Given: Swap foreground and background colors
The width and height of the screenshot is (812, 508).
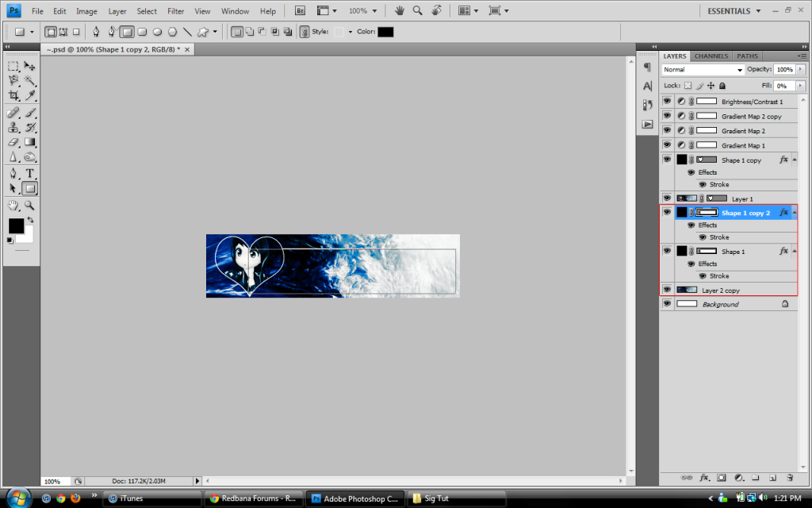Looking at the screenshot, I should click(31, 220).
